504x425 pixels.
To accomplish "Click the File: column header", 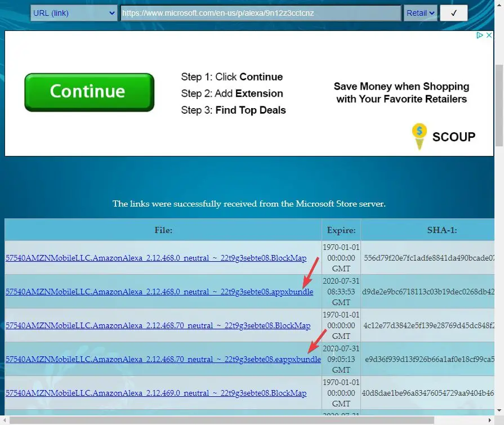I will pyautogui.click(x=163, y=230).
